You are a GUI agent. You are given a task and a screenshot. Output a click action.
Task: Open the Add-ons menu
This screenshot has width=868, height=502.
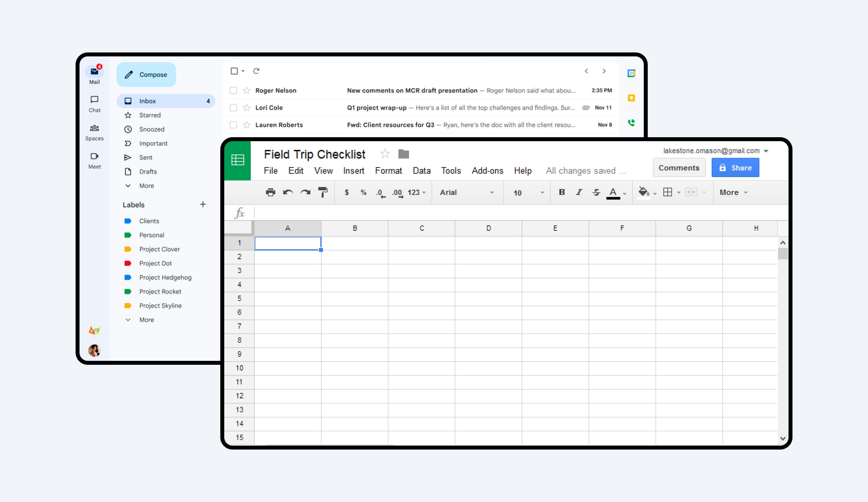487,171
